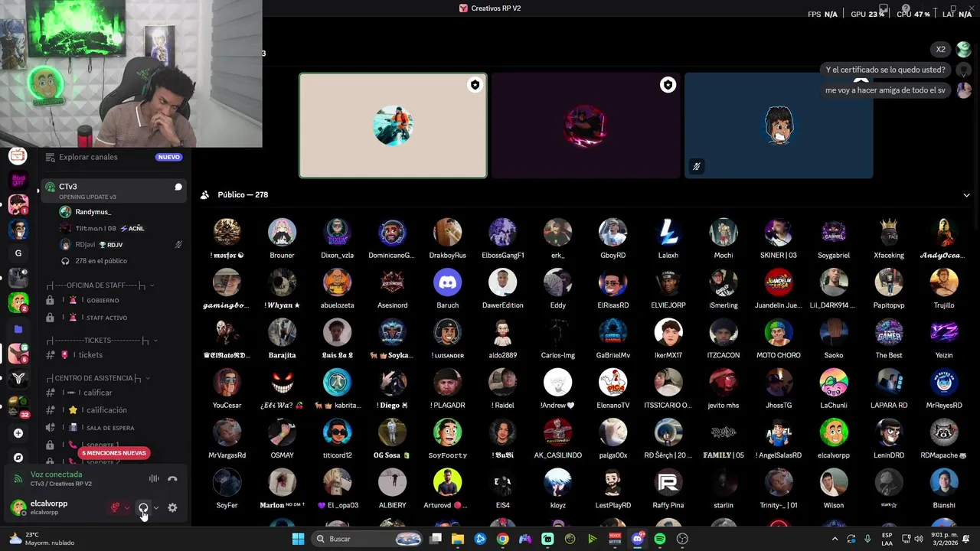980x551 pixels.
Task: Select audience member LaChunli
Action: point(833,390)
